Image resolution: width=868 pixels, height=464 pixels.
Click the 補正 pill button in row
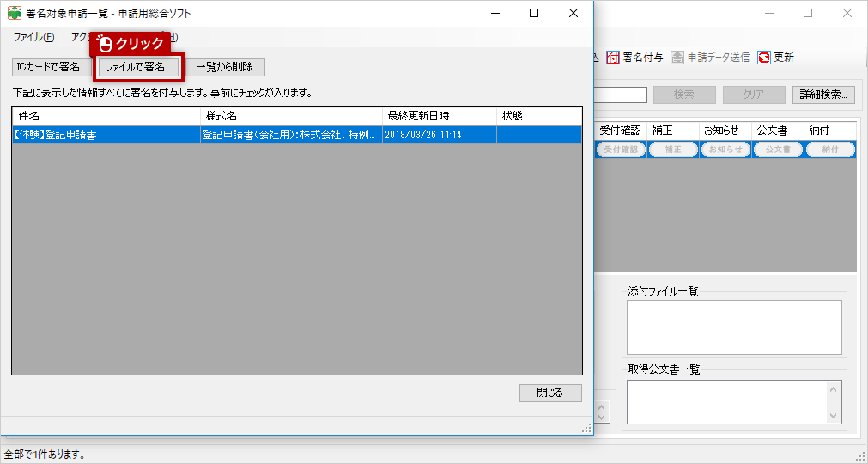coord(673,150)
